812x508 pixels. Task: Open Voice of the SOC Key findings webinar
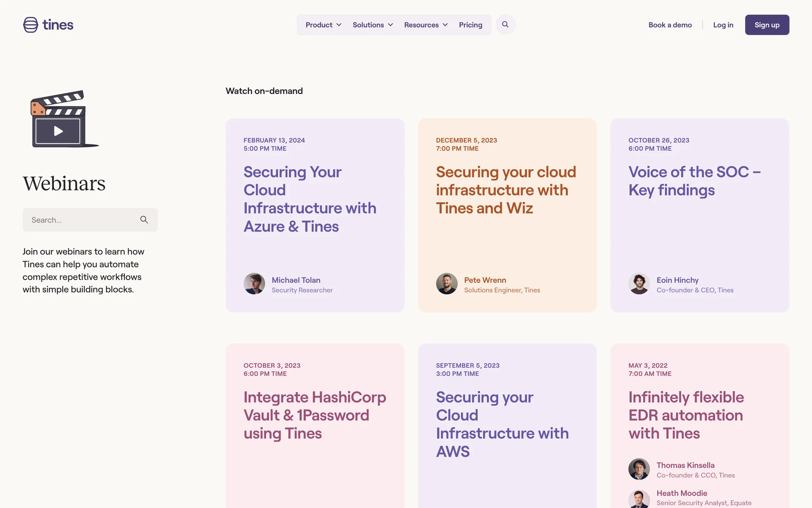click(x=694, y=181)
